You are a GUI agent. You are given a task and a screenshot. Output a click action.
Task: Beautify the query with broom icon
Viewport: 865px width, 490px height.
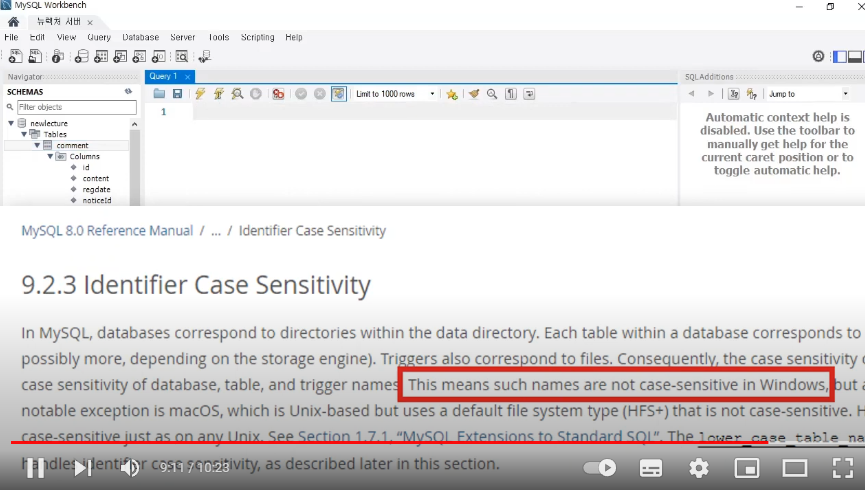pyautogui.click(x=473, y=94)
